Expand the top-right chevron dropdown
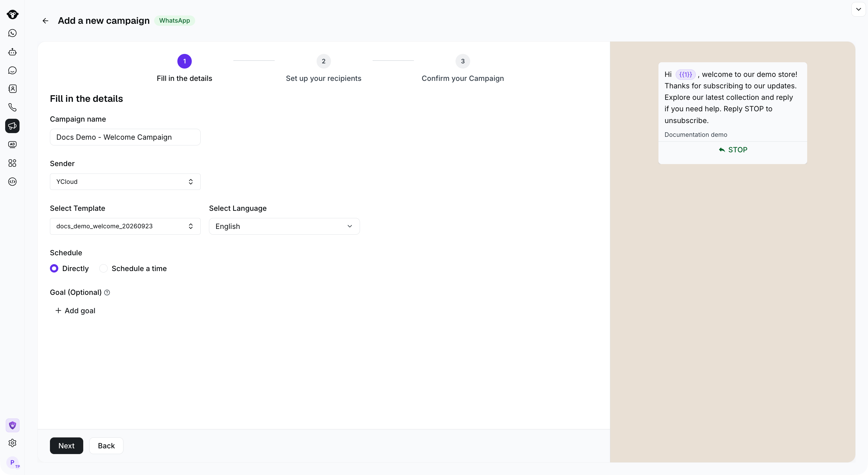This screenshot has width=868, height=475. pos(859,9)
